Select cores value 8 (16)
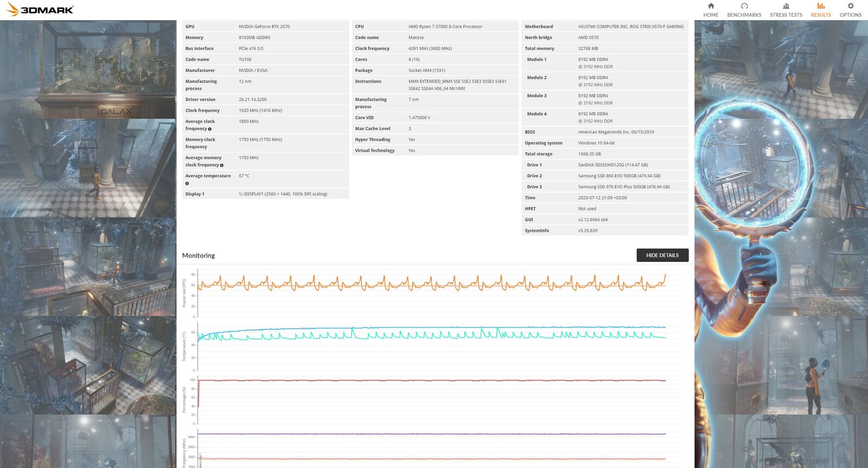Viewport: 868px width, 468px height. (x=414, y=60)
